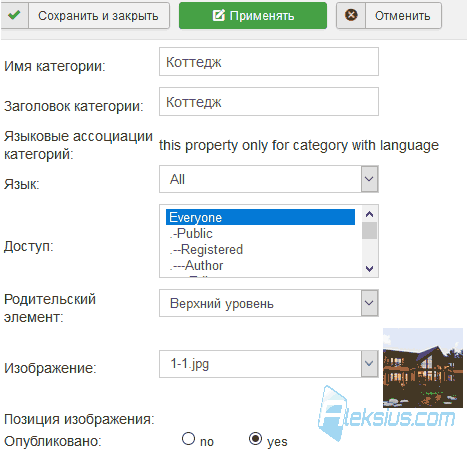This screenshot has width=467, height=452.
Task: Select 'Everyone' in access list
Action: click(260, 217)
